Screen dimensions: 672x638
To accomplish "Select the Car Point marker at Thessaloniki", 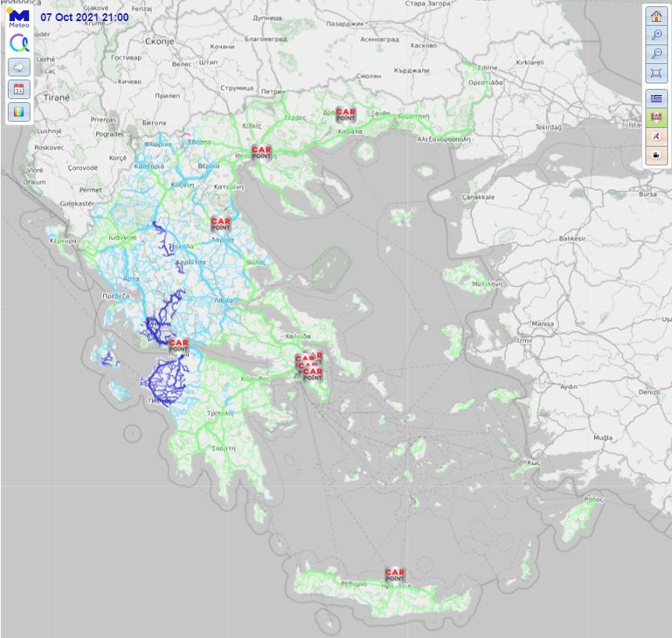I will (261, 152).
